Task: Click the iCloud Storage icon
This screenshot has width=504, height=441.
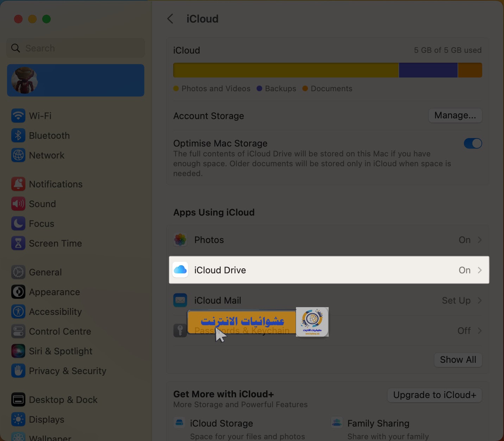Action: (179, 422)
